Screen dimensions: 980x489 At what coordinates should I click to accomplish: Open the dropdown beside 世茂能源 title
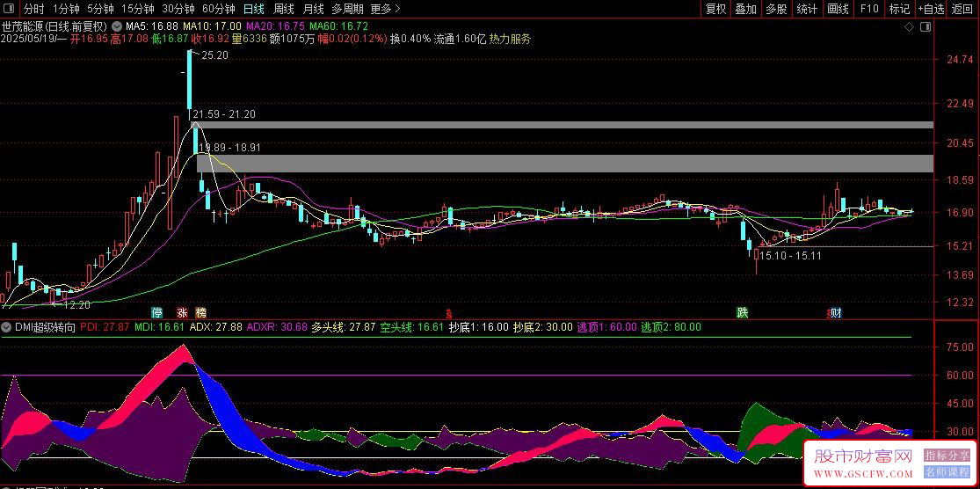point(117,26)
